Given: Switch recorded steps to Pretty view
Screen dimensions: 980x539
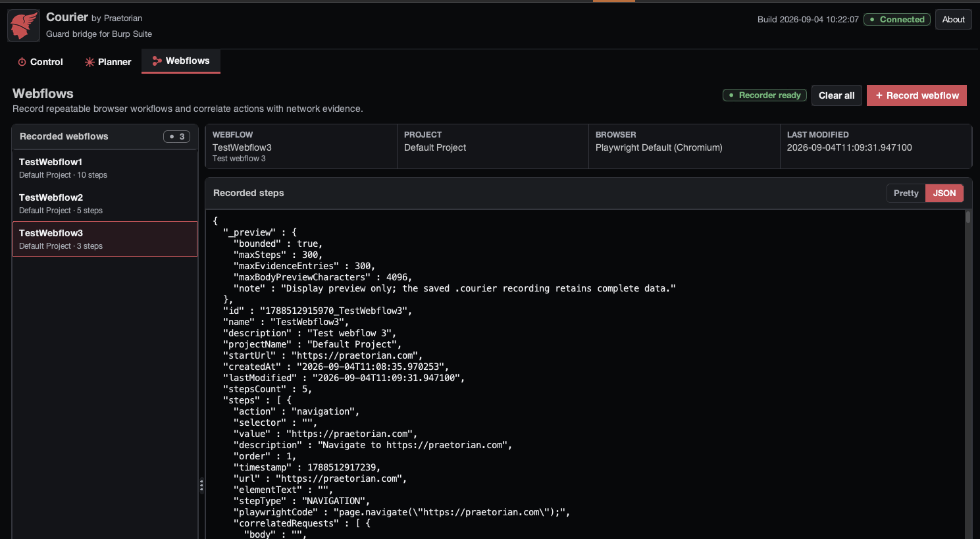Looking at the screenshot, I should pos(906,193).
